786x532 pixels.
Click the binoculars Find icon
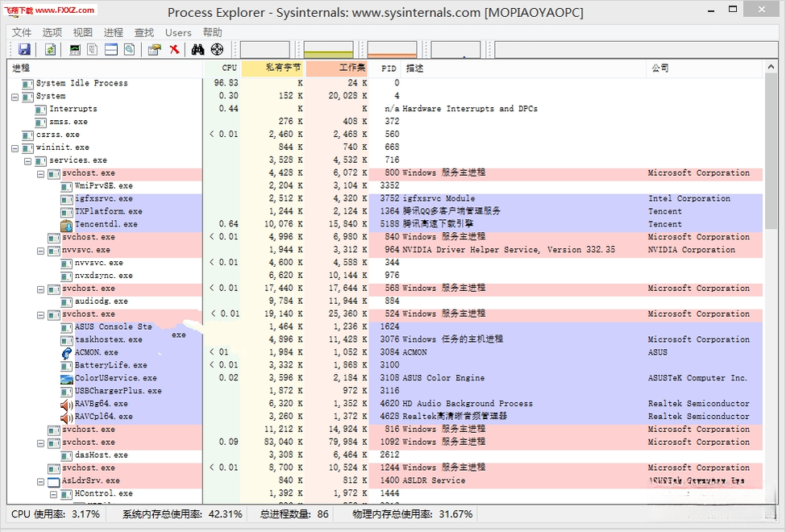click(198, 49)
